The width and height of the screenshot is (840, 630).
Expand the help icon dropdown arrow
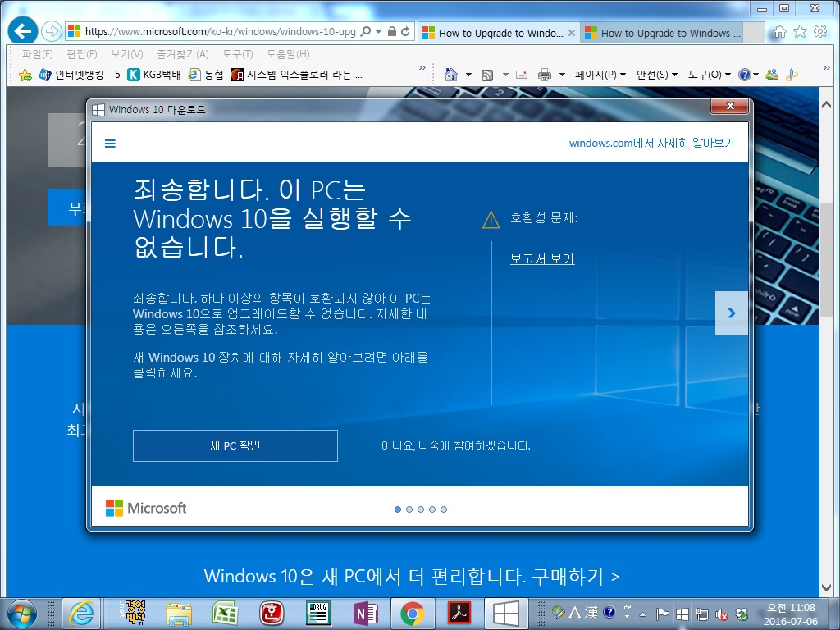click(x=756, y=75)
